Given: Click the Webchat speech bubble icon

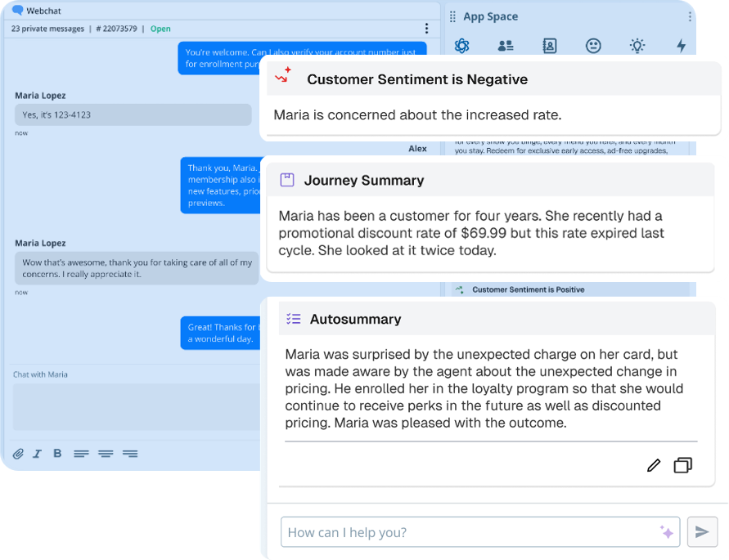Looking at the screenshot, I should click(x=18, y=11).
